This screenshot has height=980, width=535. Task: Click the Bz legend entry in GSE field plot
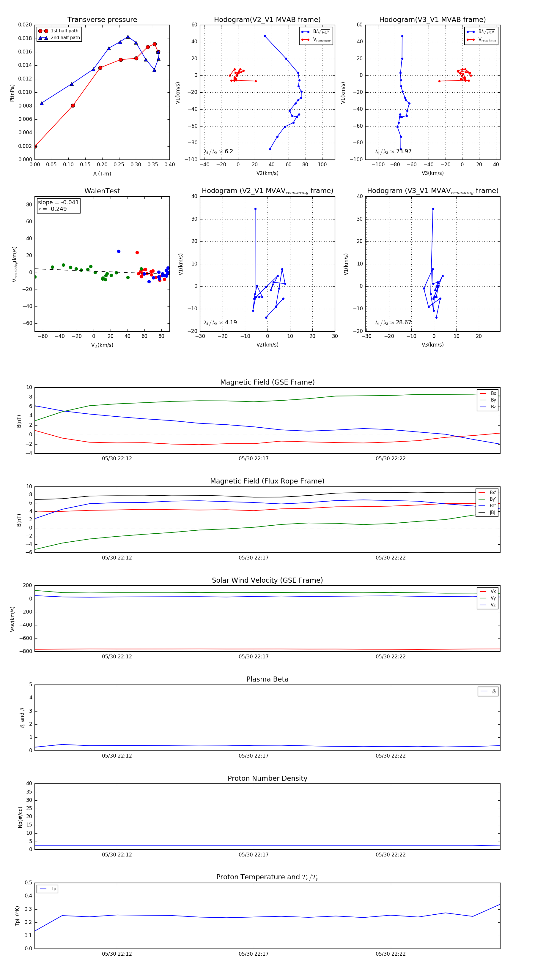[488, 407]
